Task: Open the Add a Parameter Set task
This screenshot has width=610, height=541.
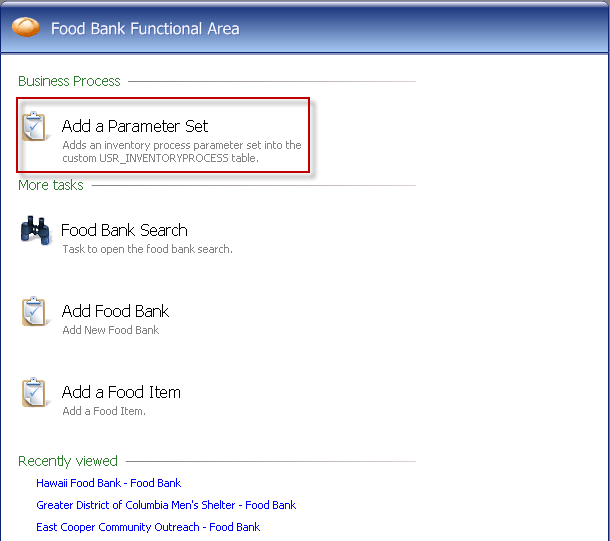Action: coord(135,126)
